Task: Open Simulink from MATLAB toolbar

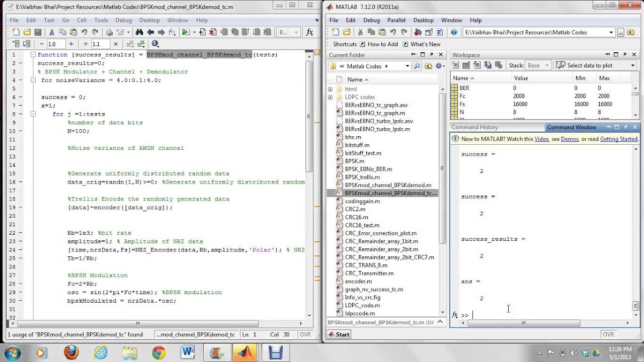Action: [x=418, y=32]
